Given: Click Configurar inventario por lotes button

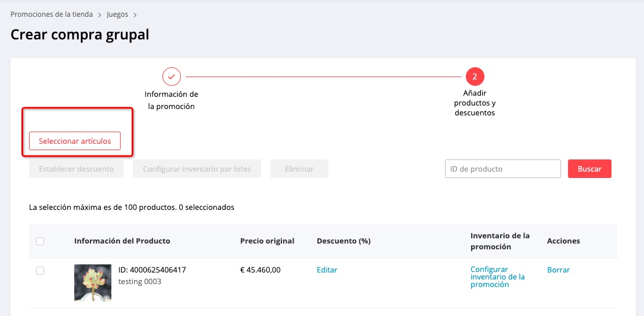Looking at the screenshot, I should tap(197, 169).
